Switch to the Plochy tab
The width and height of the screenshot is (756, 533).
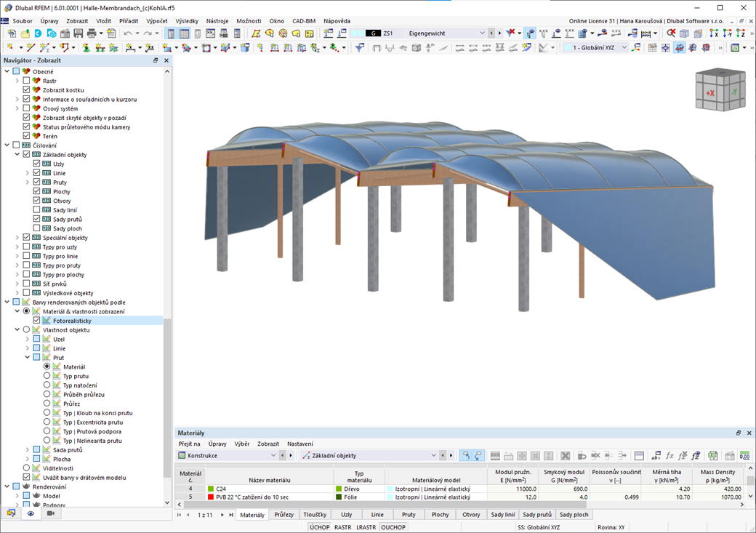coord(440,515)
